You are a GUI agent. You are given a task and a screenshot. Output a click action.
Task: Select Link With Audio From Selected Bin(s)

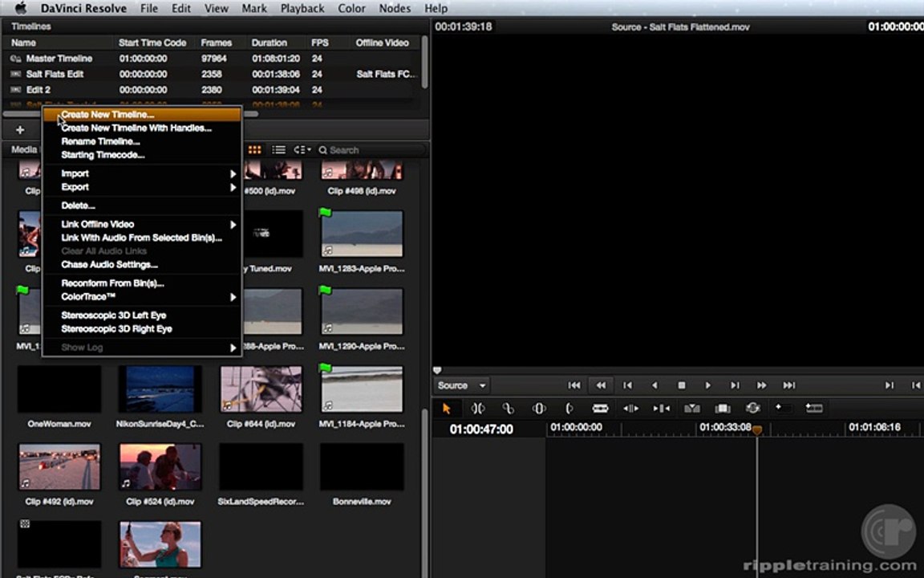click(x=141, y=238)
